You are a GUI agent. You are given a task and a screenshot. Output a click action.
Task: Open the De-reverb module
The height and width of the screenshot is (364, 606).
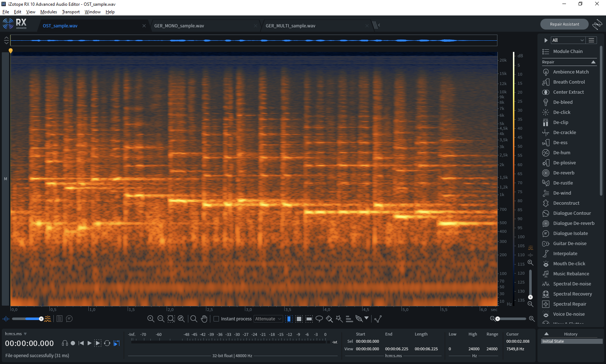563,173
